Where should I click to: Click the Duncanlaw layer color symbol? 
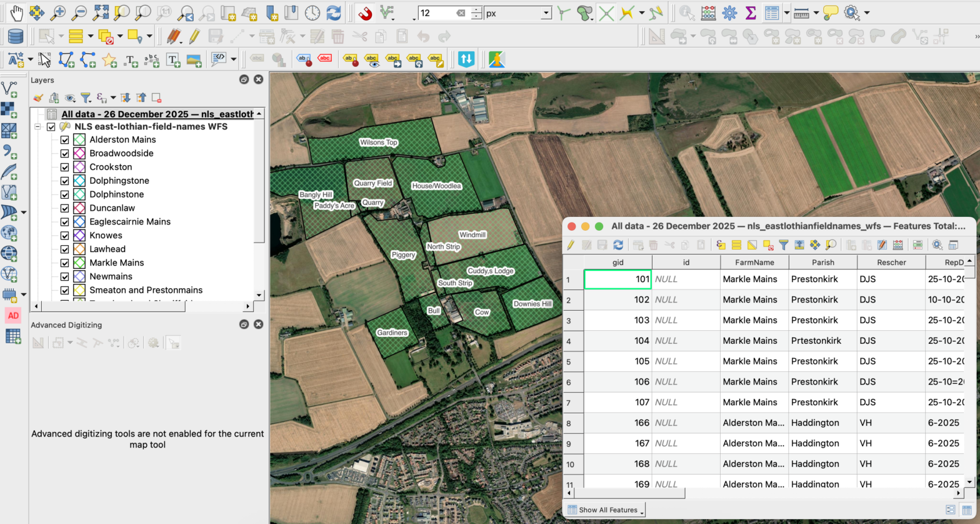point(79,208)
